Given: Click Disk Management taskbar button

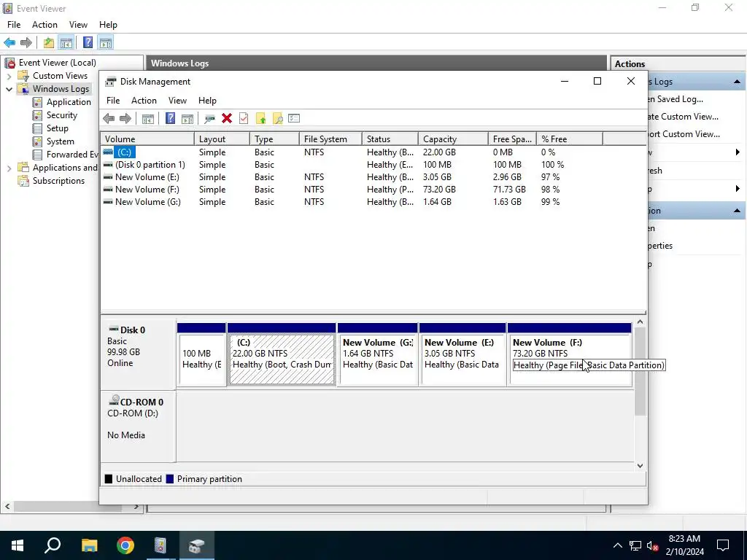Looking at the screenshot, I should (196, 545).
